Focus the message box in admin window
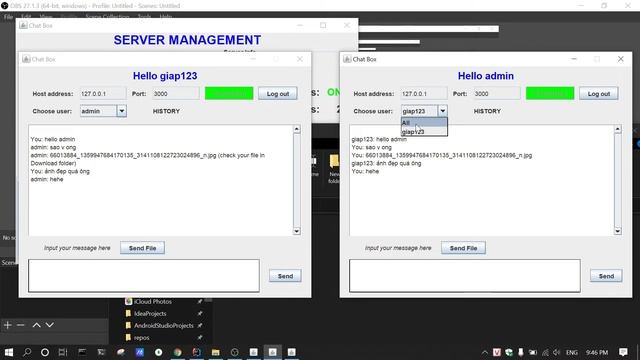 coord(464,276)
